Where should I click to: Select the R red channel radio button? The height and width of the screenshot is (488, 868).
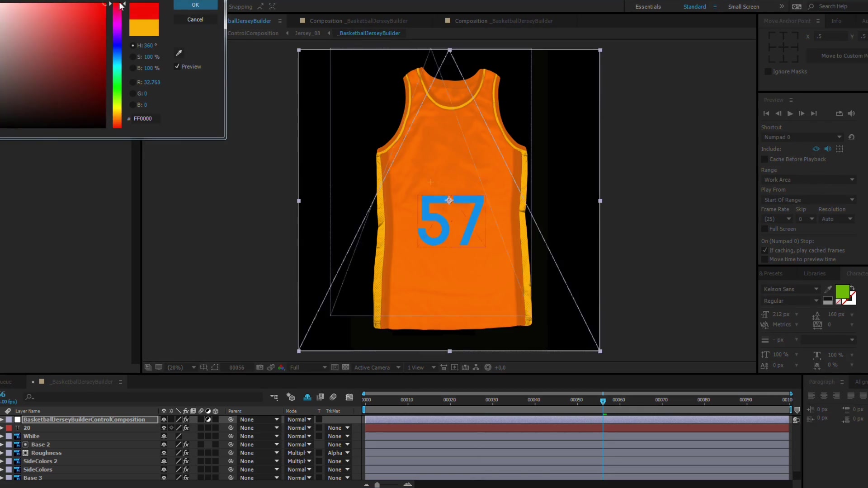[132, 82]
